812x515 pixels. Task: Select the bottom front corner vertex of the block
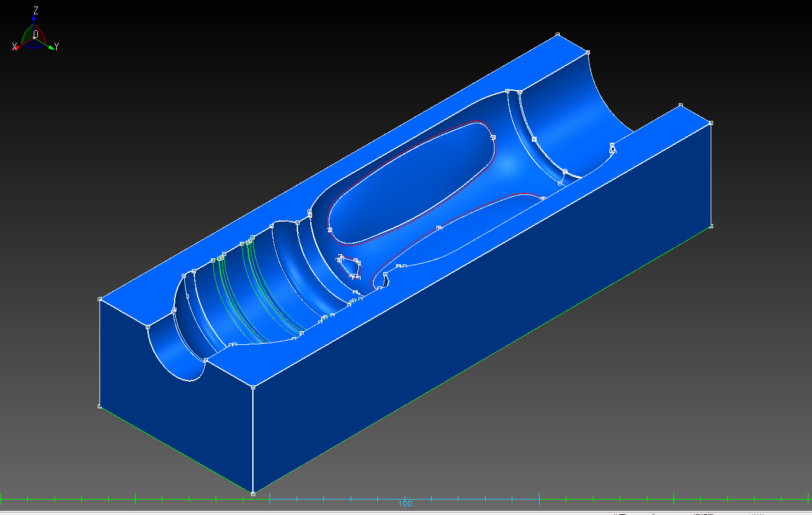[253, 493]
